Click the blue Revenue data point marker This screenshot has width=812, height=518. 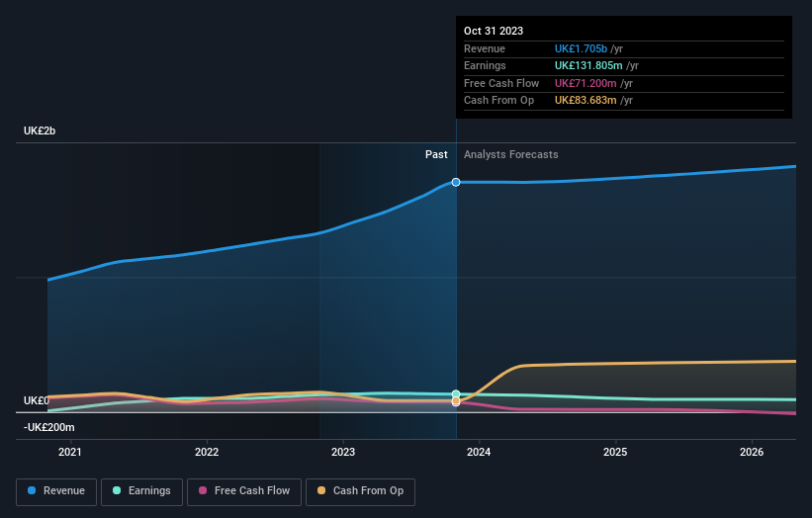click(456, 182)
